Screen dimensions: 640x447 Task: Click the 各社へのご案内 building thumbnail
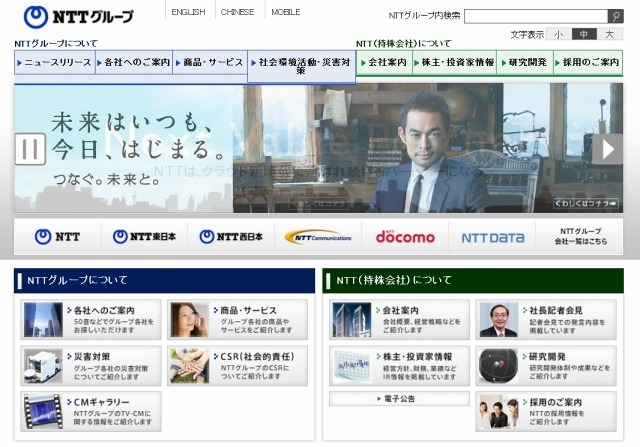coord(43,320)
